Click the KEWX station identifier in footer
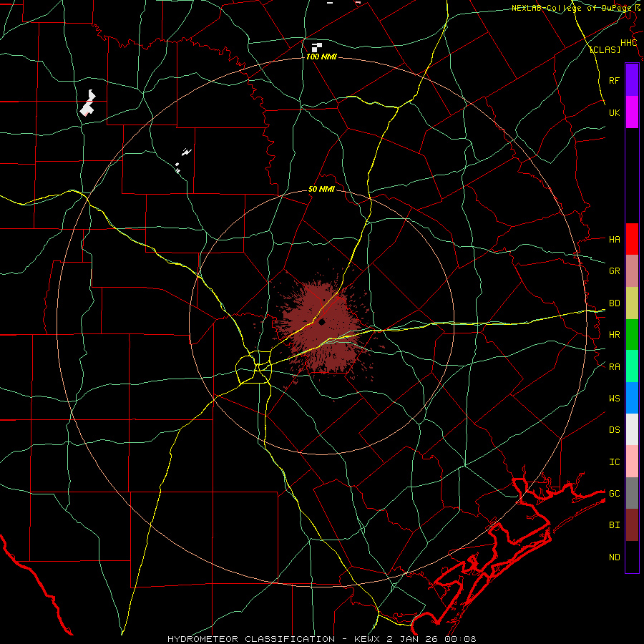The height and width of the screenshot is (644, 644). pos(369,639)
